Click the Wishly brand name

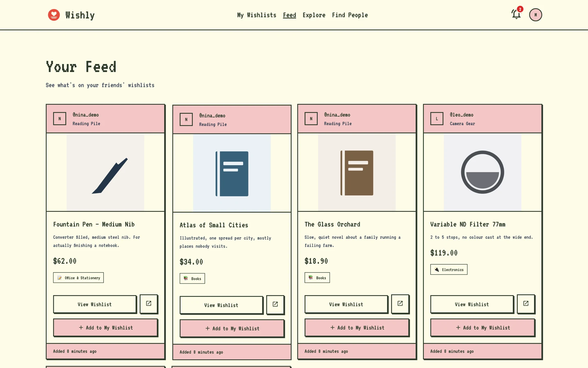80,15
